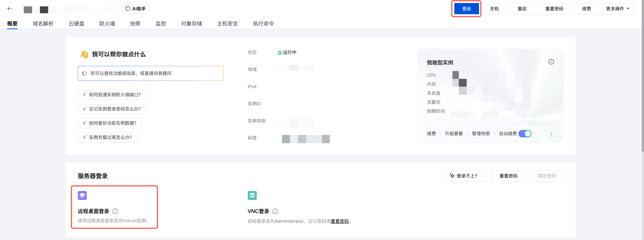The height and width of the screenshot is (240, 644).
Task: Click the 远程桌面登录 purple icon
Action: click(82, 195)
